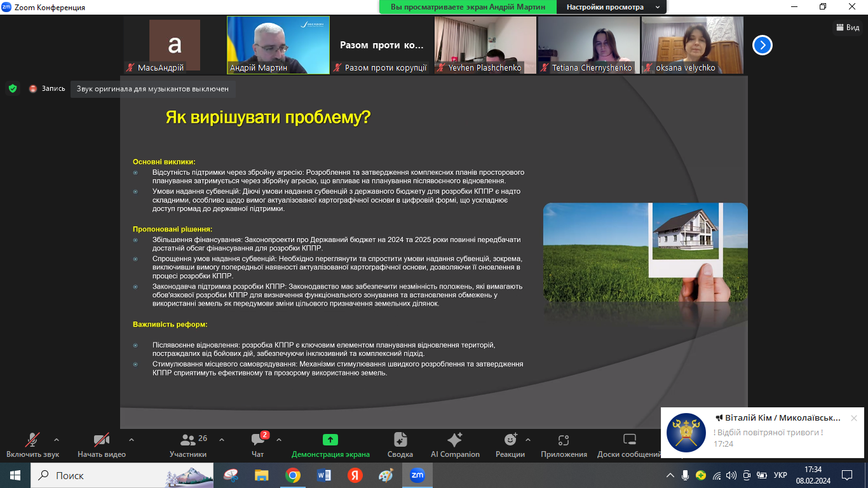This screenshot has width=868, height=488.
Task: Open File Explorer from taskbar
Action: [262, 475]
